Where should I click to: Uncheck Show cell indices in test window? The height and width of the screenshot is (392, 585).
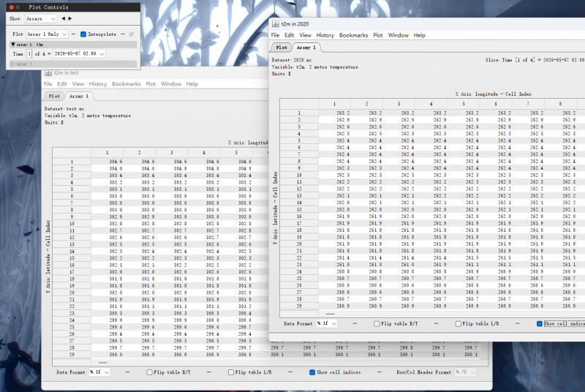point(312,372)
